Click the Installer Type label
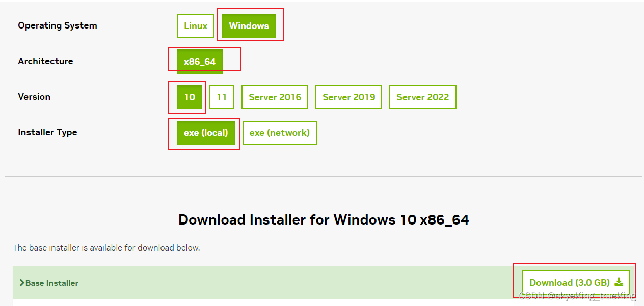 [x=47, y=132]
